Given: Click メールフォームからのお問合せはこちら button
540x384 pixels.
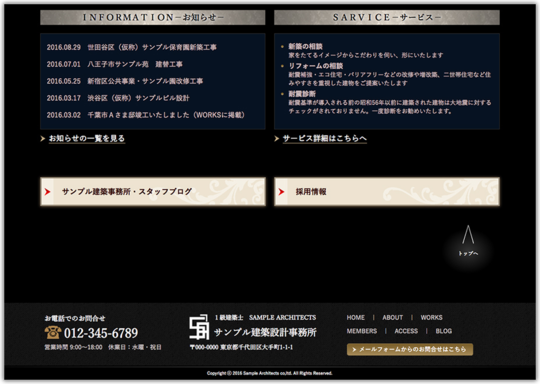Looking at the screenshot, I should click(x=410, y=349).
